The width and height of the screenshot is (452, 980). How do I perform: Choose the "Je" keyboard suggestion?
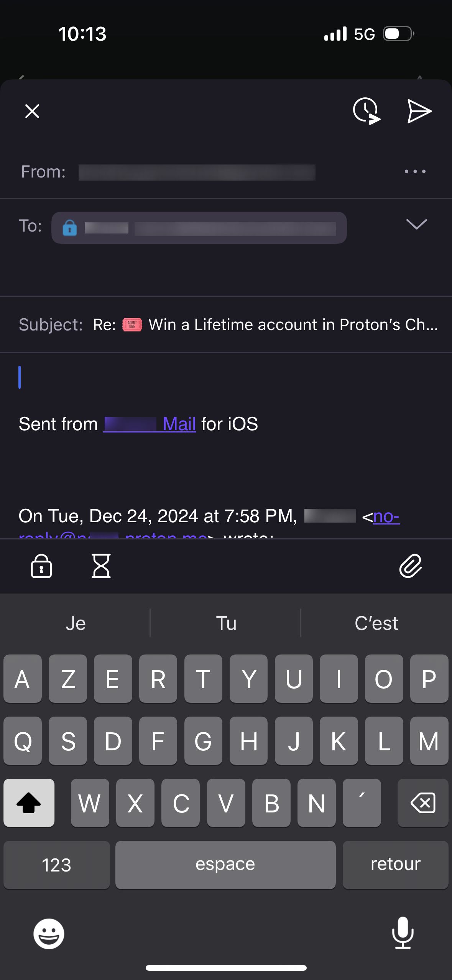[76, 623]
